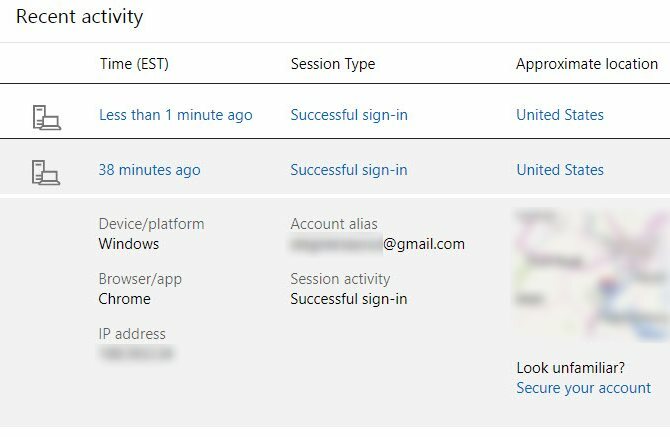670x437 pixels.
Task: Click the 'Look unfamiliar?' text
Action: pos(570,368)
